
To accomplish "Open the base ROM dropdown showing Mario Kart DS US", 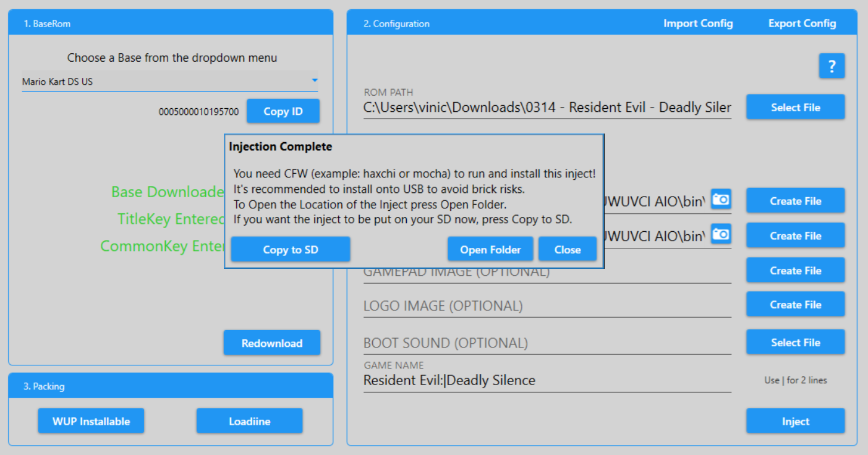I will click(170, 82).
